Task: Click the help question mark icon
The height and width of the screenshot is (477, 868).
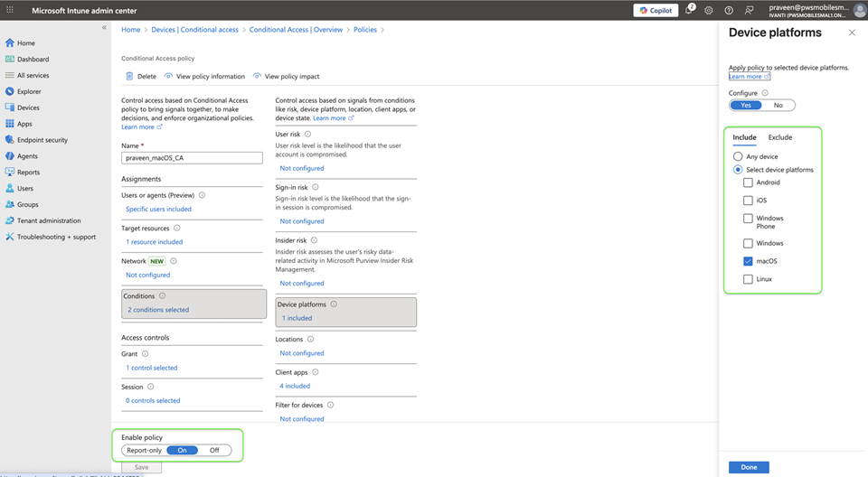Action: click(729, 11)
